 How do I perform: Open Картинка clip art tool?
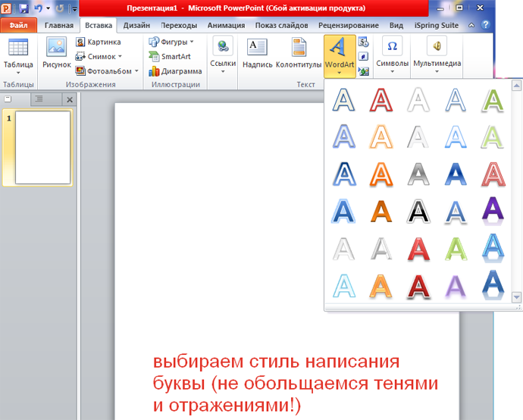98,42
